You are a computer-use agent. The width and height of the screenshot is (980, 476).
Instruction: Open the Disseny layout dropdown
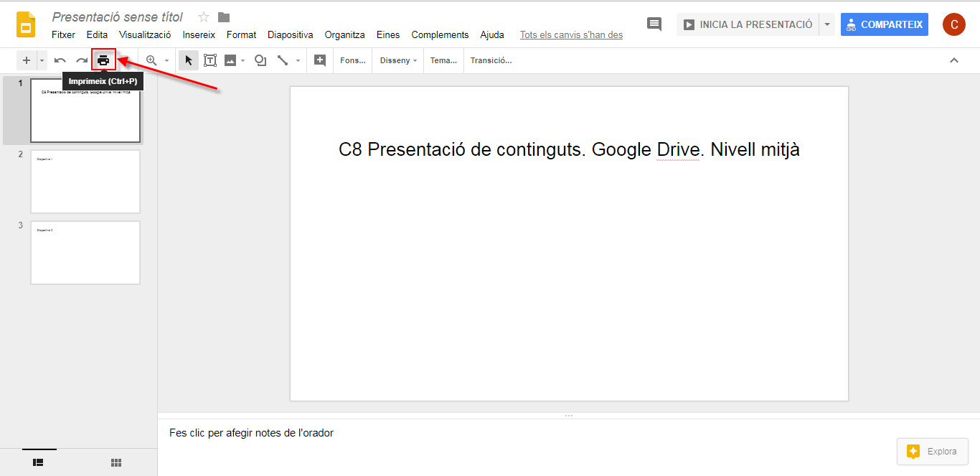pos(398,60)
